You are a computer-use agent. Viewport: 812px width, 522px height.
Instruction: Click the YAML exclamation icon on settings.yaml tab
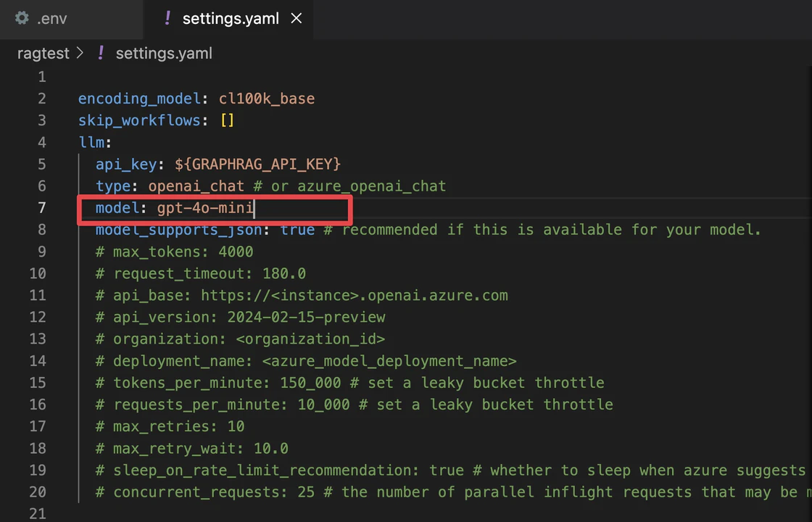167,19
